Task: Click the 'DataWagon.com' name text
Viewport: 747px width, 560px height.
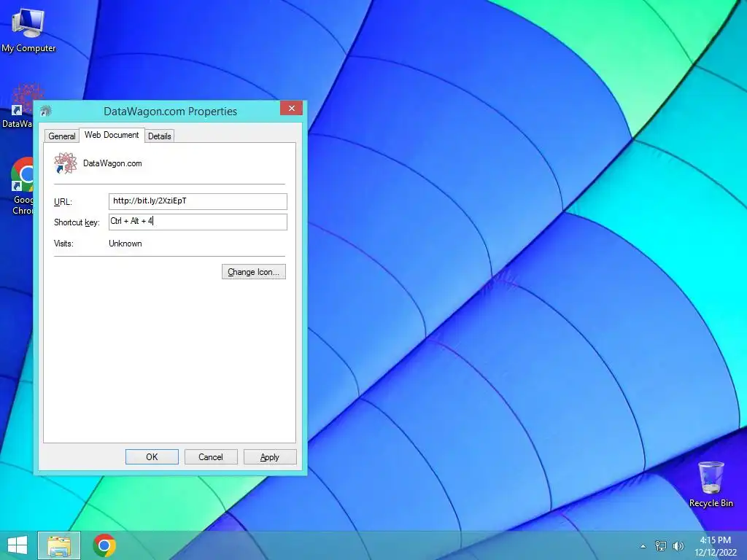Action: click(x=112, y=163)
